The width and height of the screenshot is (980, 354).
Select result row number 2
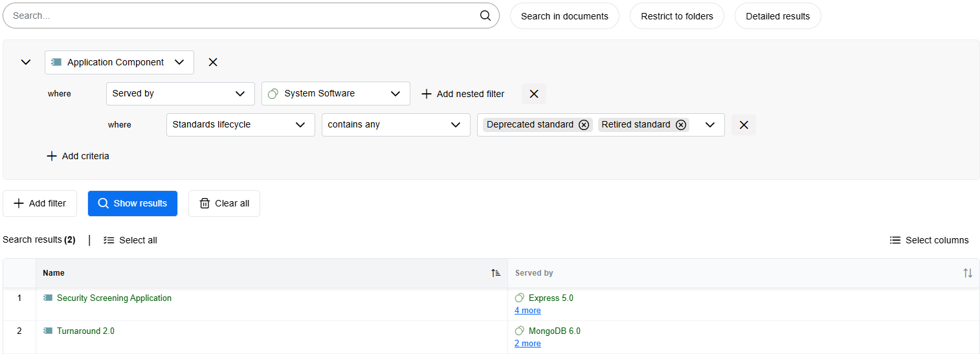point(19,331)
